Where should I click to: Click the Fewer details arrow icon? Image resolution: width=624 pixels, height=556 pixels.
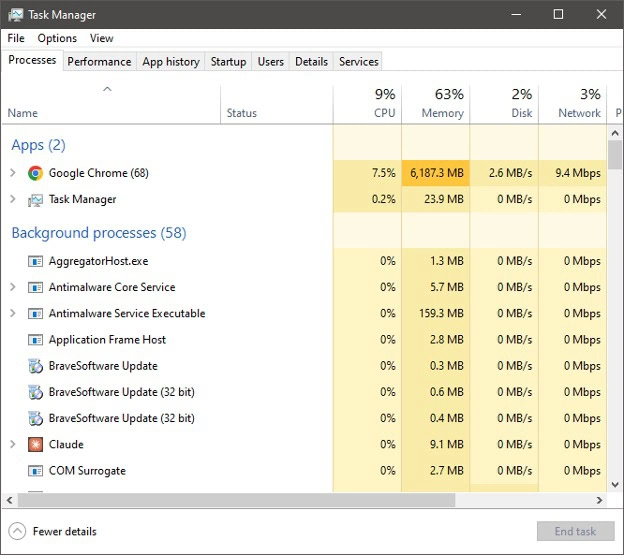click(17, 531)
